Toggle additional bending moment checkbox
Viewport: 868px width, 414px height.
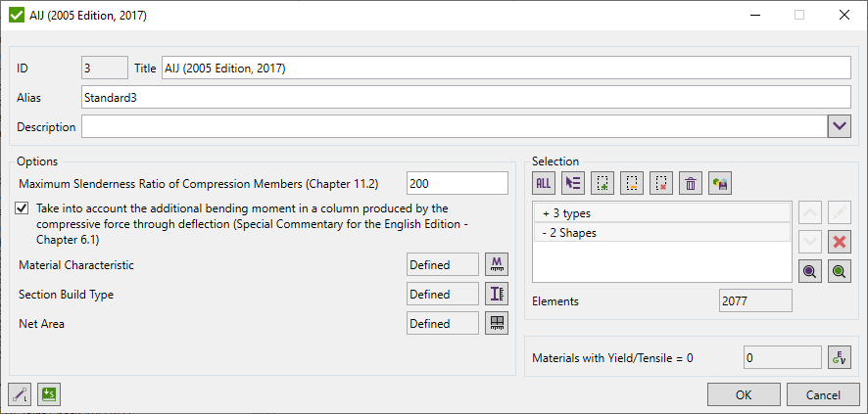(x=23, y=208)
